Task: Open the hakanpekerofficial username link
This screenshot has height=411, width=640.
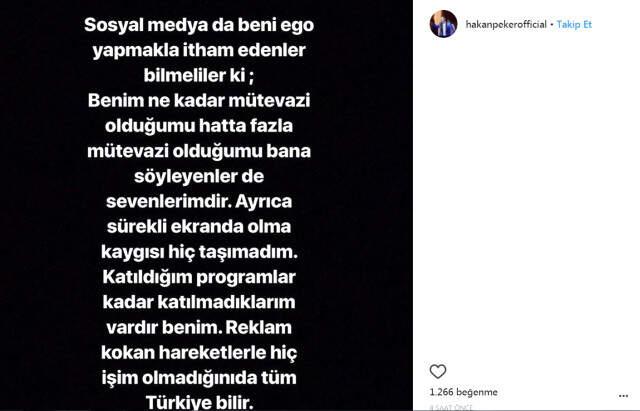Action: click(x=506, y=24)
